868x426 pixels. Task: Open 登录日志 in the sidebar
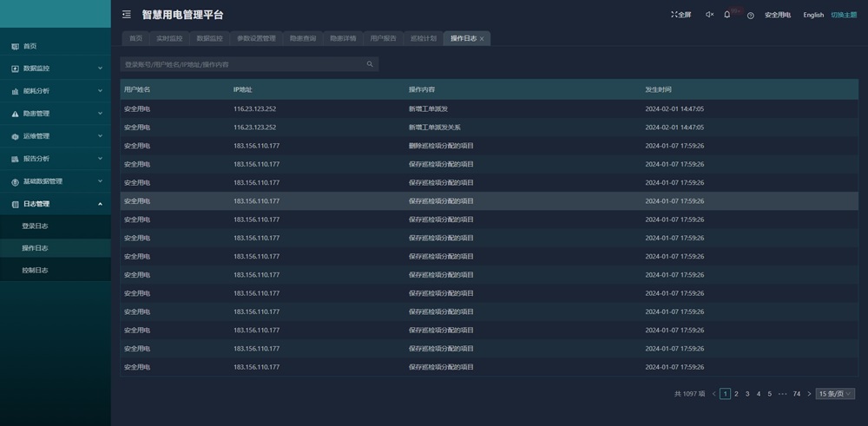point(35,226)
